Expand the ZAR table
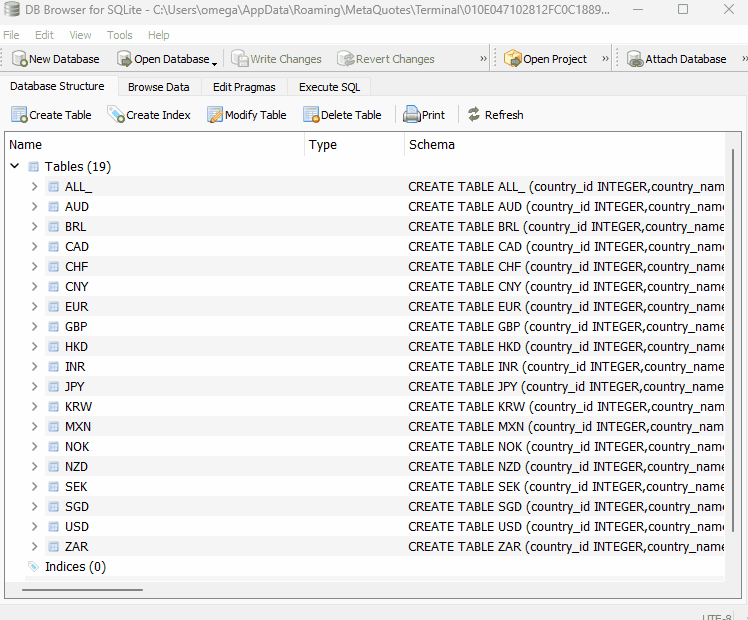Image resolution: width=748 pixels, height=620 pixels. click(x=34, y=547)
